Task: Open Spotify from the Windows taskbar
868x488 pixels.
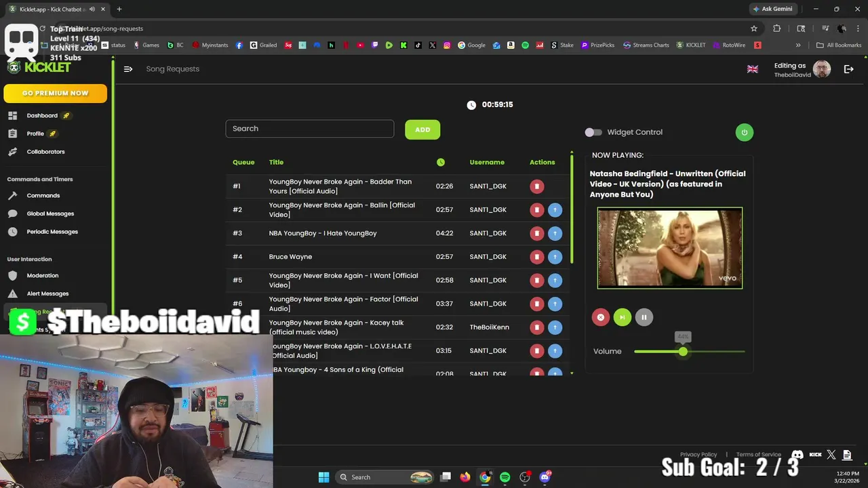Action: coord(505,477)
